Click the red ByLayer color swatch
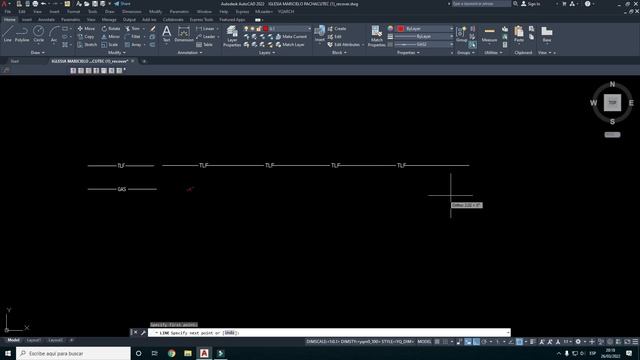 (x=400, y=29)
